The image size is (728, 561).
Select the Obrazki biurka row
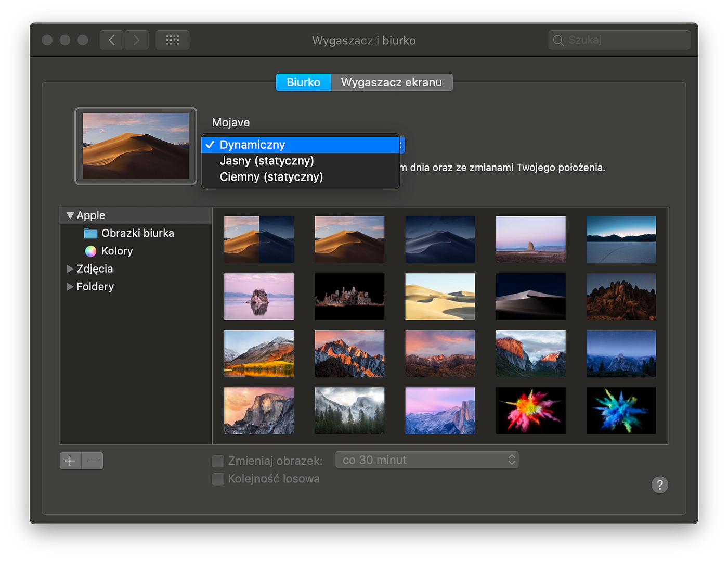point(136,233)
